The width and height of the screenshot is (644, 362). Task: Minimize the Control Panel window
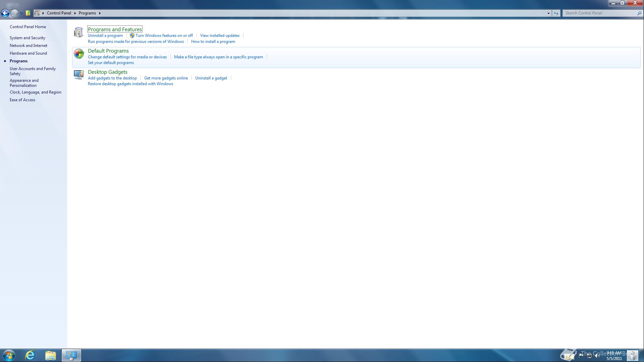click(613, 3)
